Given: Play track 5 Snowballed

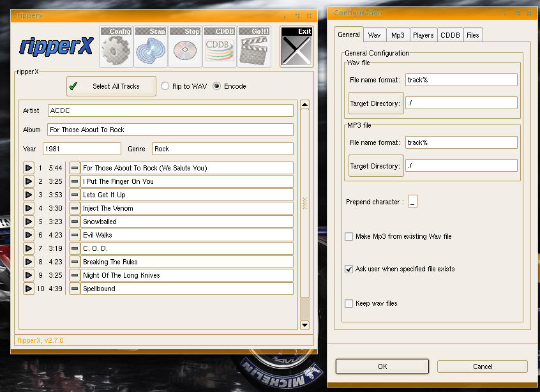Looking at the screenshot, I should tap(29, 222).
